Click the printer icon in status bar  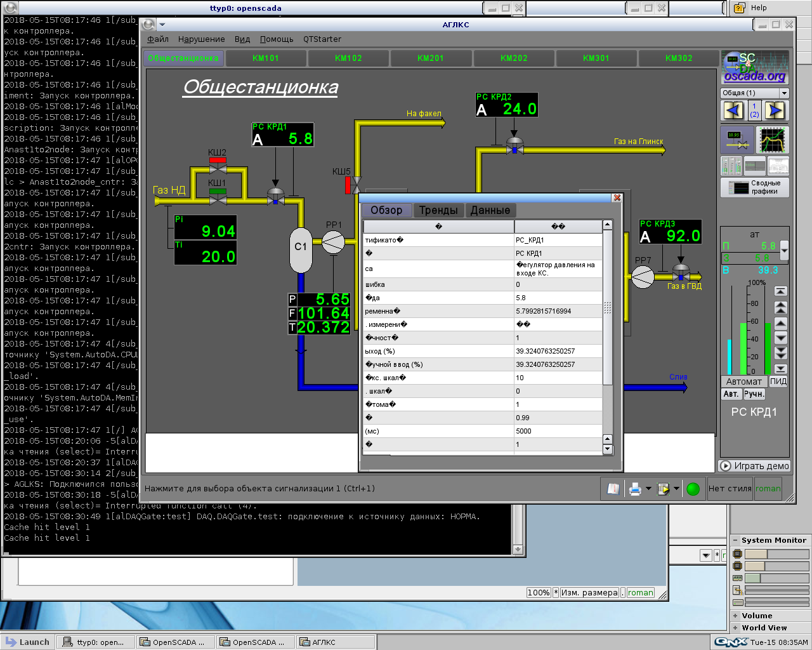point(634,489)
